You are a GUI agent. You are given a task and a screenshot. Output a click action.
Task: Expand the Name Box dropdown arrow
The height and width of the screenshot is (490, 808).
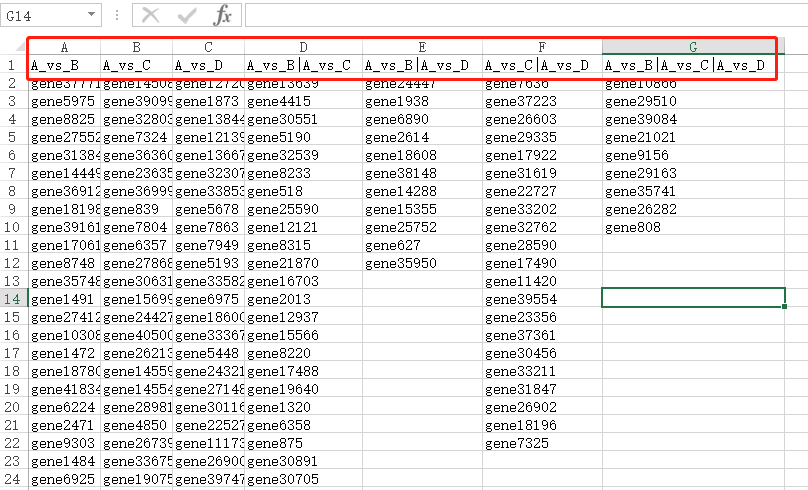tap(91, 15)
